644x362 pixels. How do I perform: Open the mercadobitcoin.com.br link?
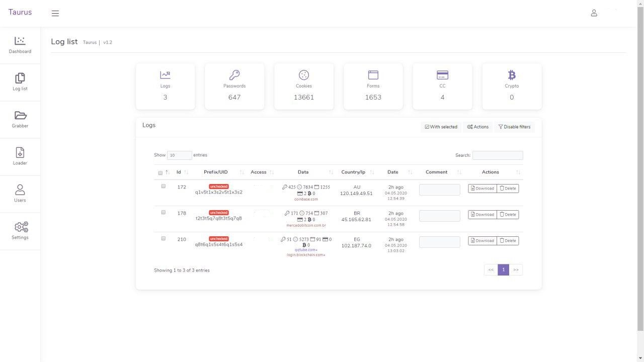[306, 226]
